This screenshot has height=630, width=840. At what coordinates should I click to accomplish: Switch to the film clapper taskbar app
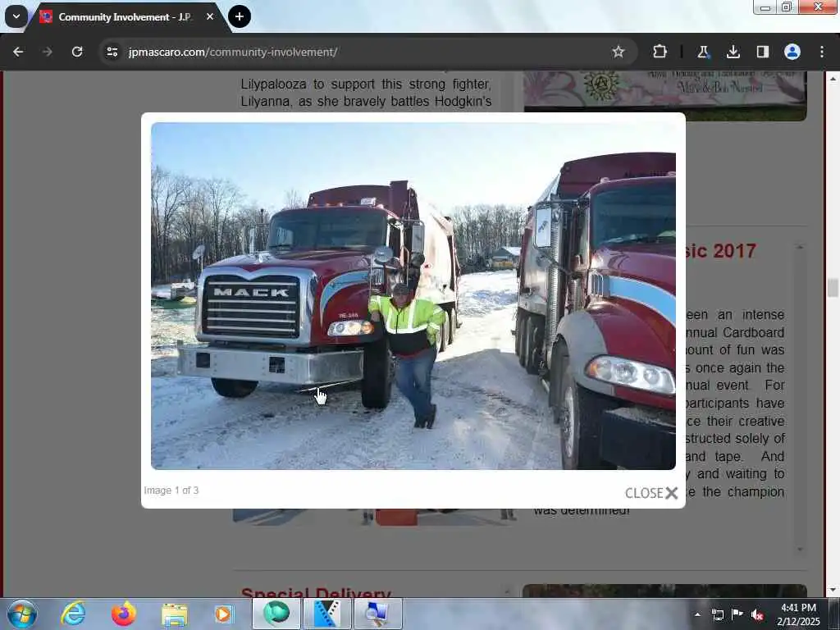click(x=326, y=614)
